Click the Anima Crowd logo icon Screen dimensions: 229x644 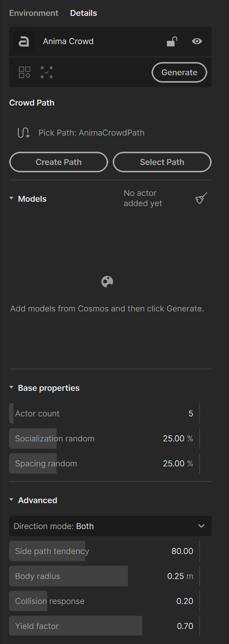(x=23, y=41)
